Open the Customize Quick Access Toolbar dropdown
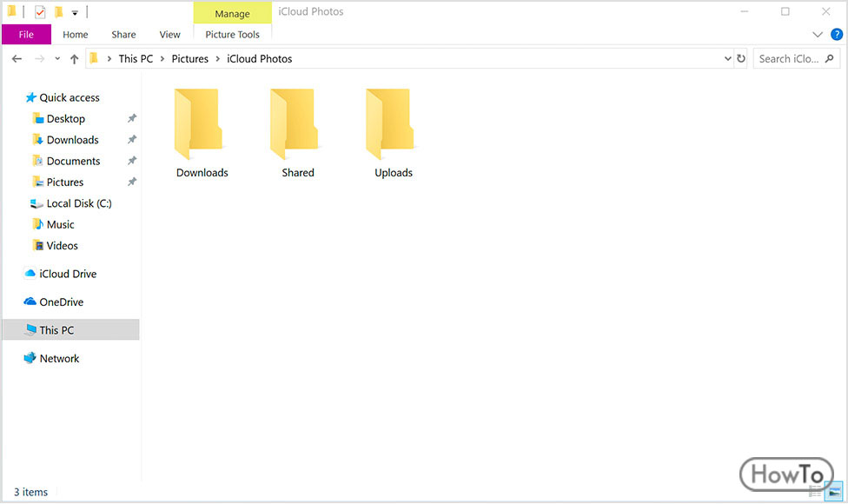This screenshot has width=848, height=504. coord(75,12)
